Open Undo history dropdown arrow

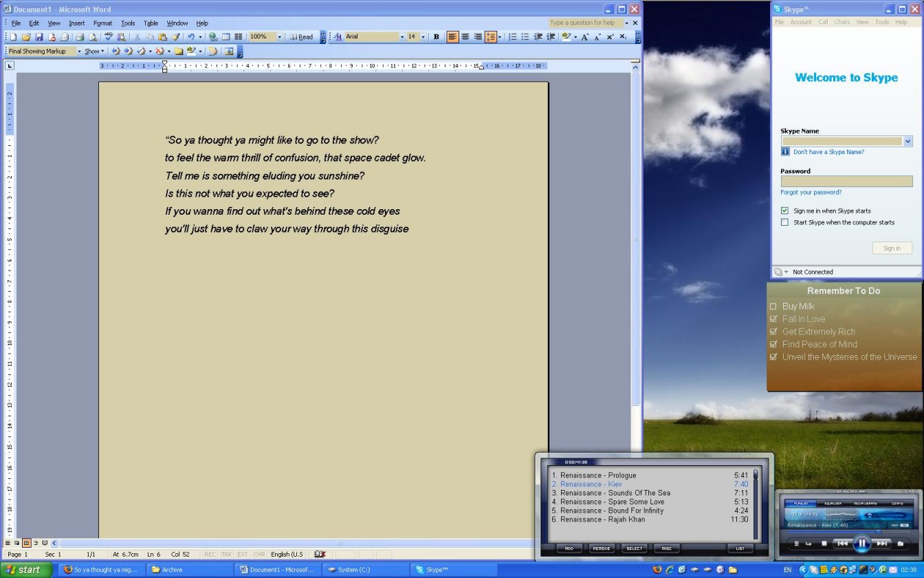point(200,36)
